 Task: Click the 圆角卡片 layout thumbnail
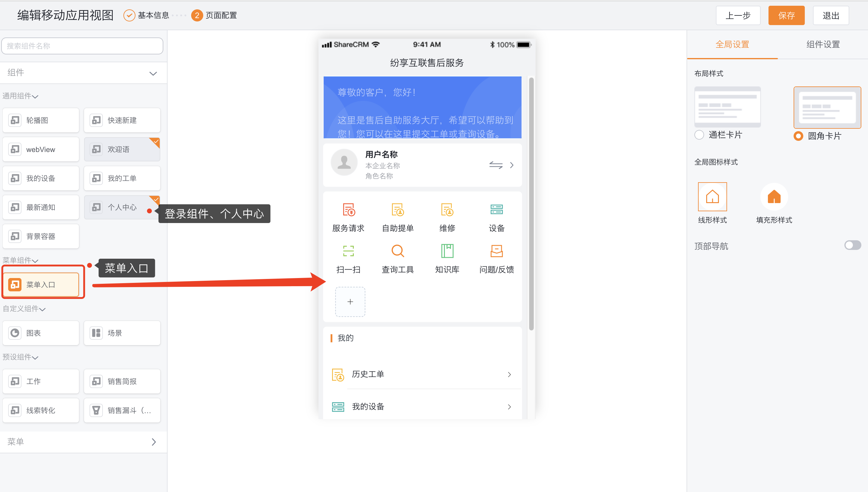pyautogui.click(x=827, y=108)
